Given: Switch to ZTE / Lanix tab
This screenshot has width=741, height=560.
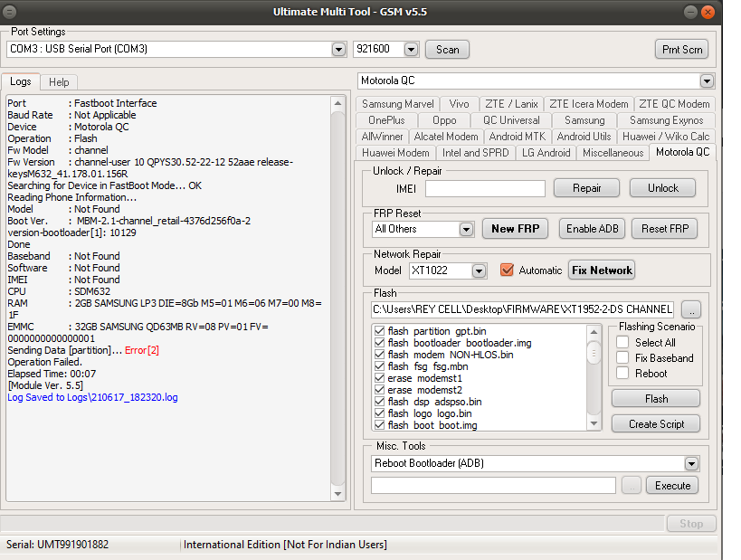Looking at the screenshot, I should 511,104.
